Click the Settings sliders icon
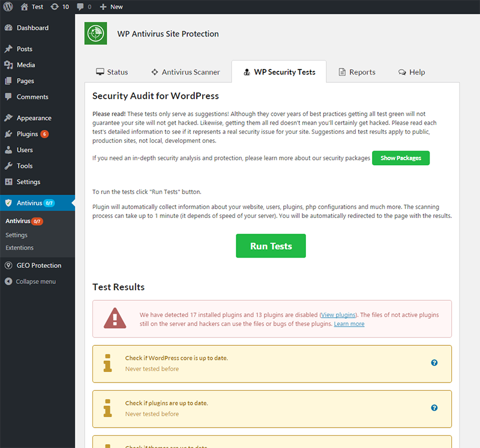This screenshot has width=480, height=448. click(x=8, y=182)
